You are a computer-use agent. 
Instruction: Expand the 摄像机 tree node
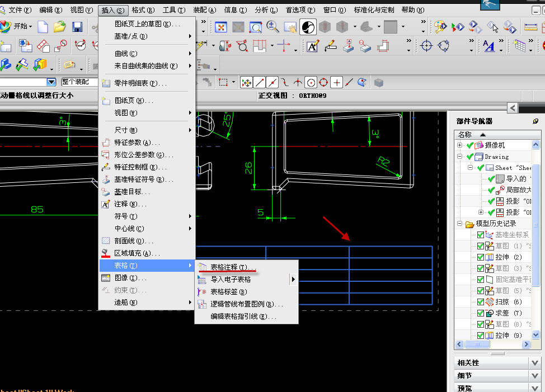point(460,145)
